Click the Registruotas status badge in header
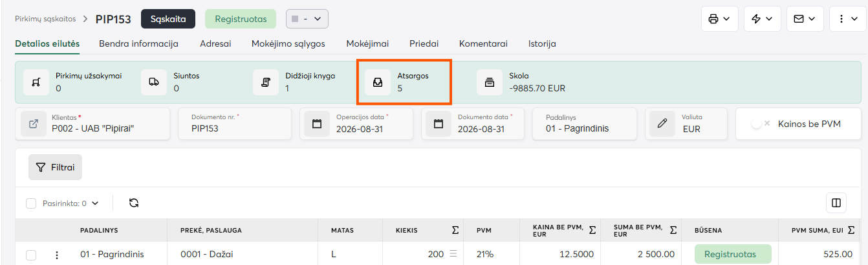The width and height of the screenshot is (868, 265). [x=241, y=19]
